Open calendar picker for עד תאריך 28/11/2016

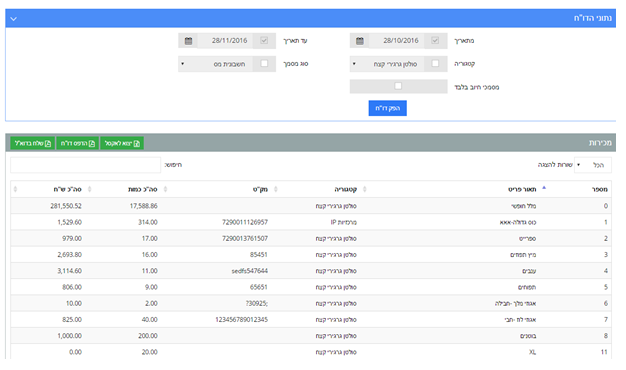click(x=188, y=41)
